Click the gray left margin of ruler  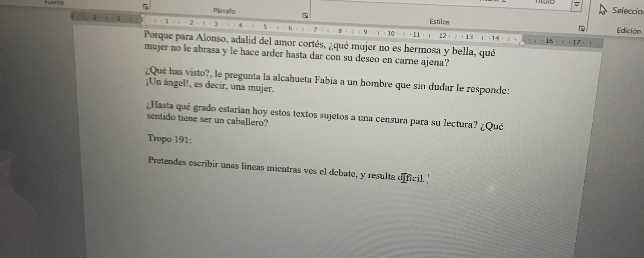(x=106, y=18)
